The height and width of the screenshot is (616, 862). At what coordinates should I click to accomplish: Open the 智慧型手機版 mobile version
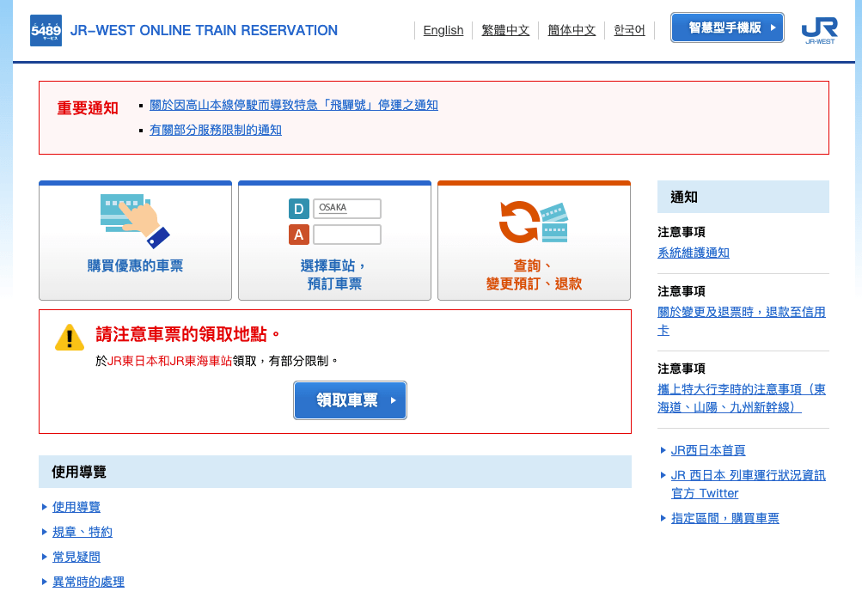(727, 27)
